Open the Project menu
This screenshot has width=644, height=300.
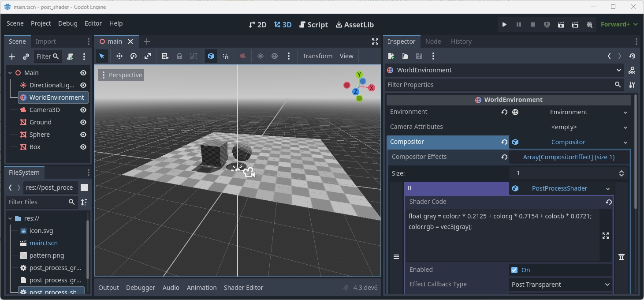[x=41, y=23]
